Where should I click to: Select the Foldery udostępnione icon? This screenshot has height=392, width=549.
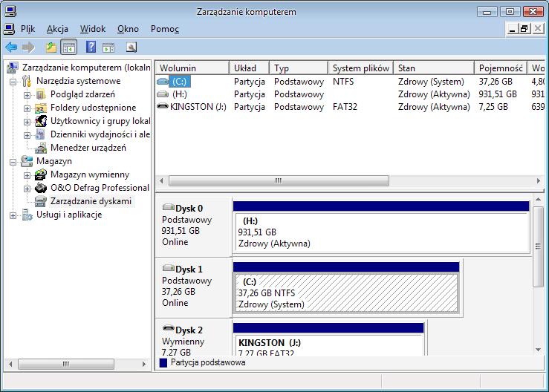pyautogui.click(x=41, y=108)
